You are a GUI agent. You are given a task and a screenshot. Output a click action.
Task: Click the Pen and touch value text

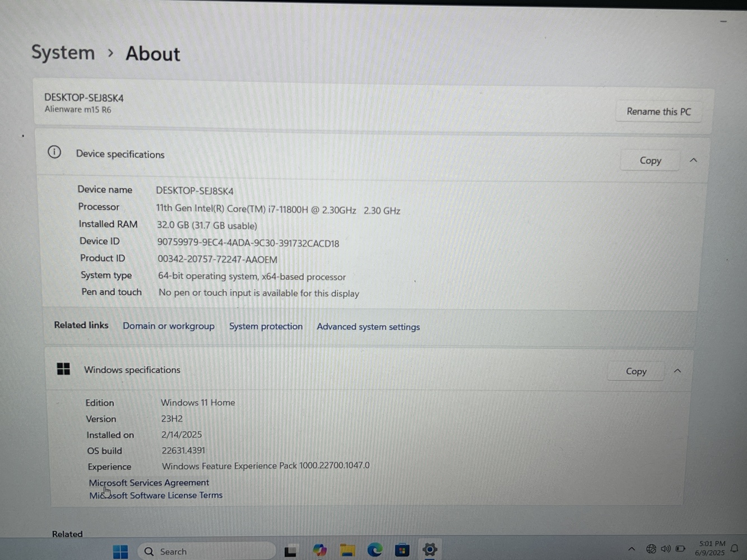259,293
